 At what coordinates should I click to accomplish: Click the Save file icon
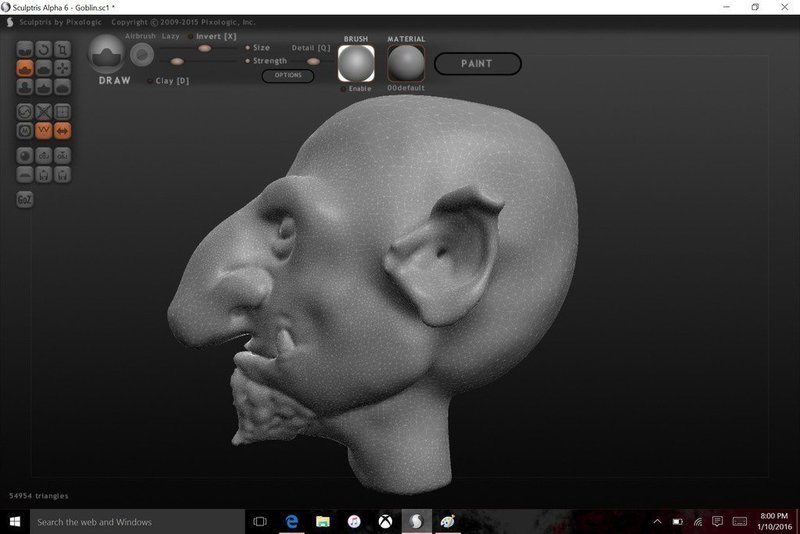point(62,174)
